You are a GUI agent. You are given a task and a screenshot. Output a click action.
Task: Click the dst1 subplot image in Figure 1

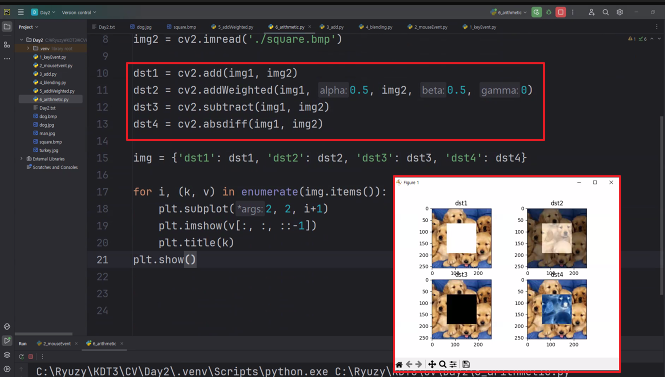pos(462,238)
